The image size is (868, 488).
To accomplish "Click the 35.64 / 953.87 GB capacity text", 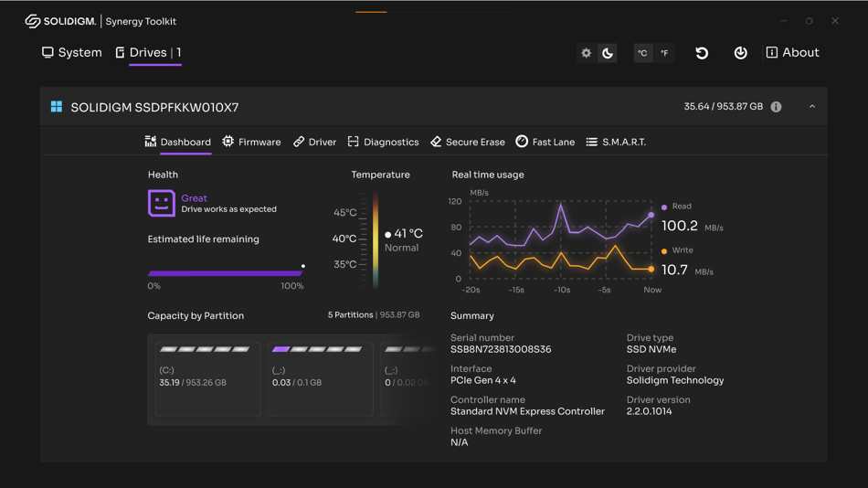I will (x=723, y=106).
